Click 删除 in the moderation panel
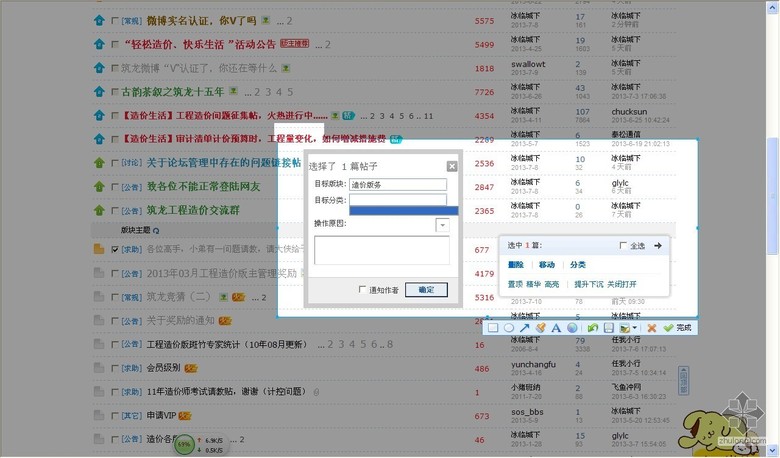Viewport: 780px width, 458px height. tap(515, 265)
